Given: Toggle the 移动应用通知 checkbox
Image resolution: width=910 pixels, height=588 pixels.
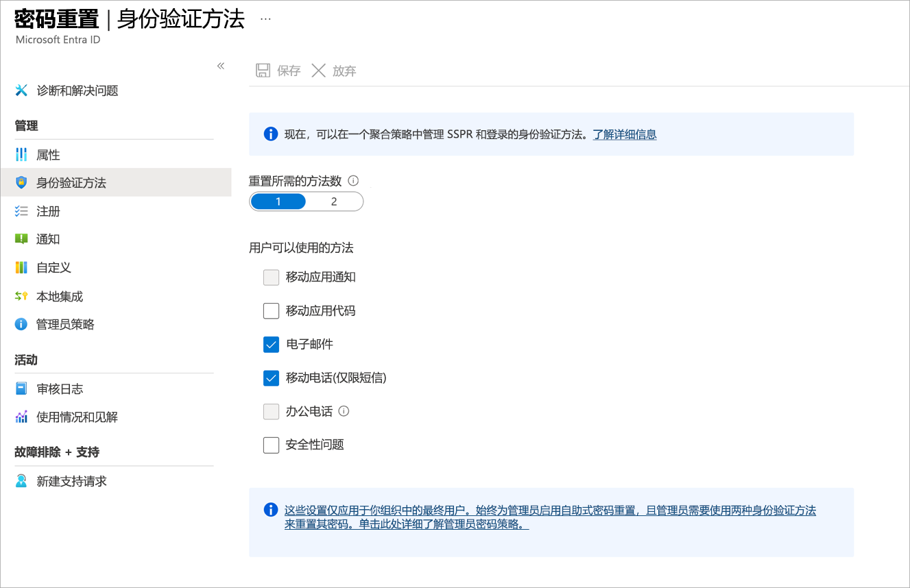Looking at the screenshot, I should 271,278.
